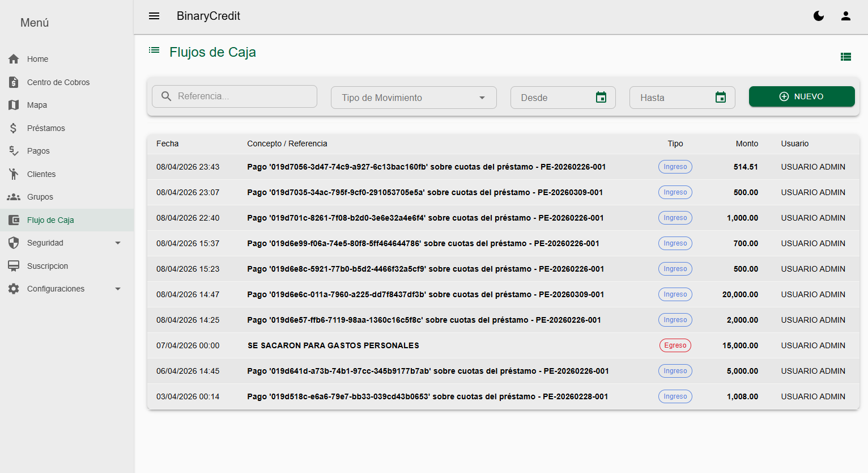This screenshot has width=868, height=473.
Task: Click the Monto column header
Action: tap(747, 143)
